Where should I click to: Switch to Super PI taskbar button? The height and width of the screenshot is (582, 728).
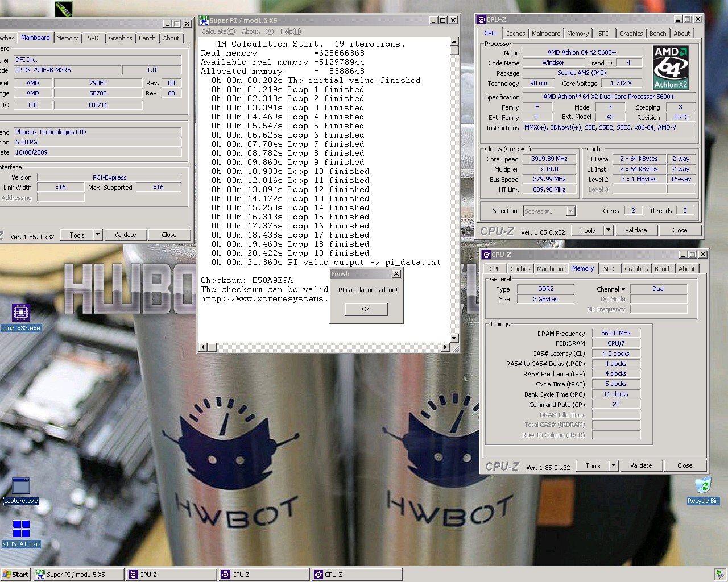pos(78,575)
